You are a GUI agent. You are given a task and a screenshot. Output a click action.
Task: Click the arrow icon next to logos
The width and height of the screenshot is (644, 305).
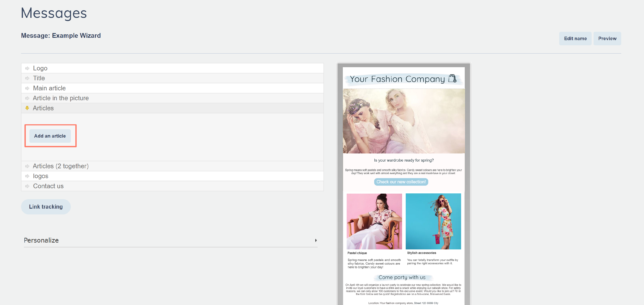point(27,176)
